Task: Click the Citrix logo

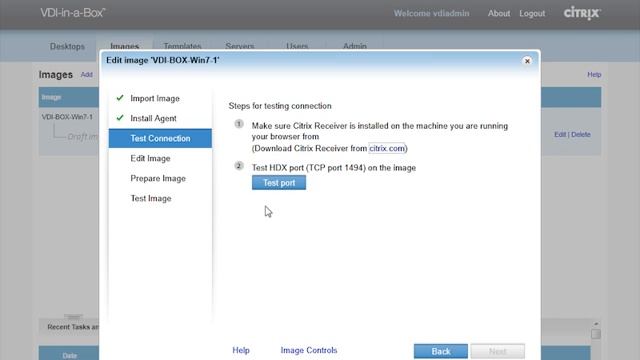Action: point(582,13)
